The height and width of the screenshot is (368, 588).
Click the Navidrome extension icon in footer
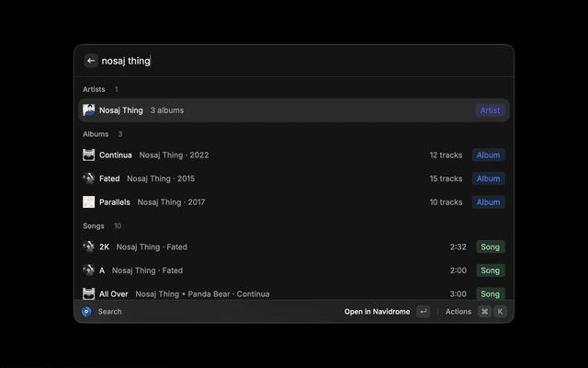point(86,312)
